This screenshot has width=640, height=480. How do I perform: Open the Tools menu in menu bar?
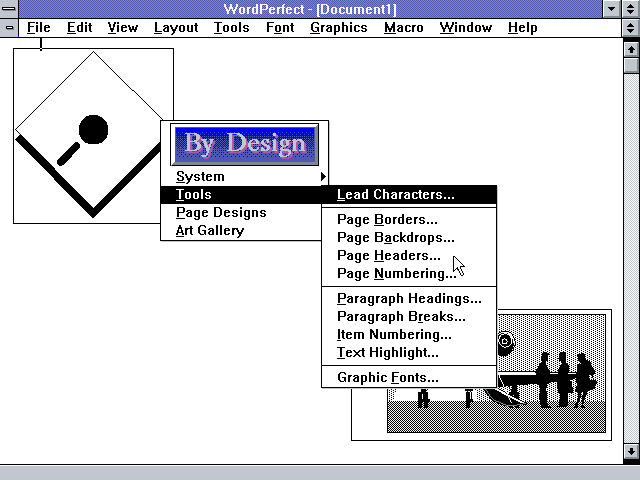[231, 28]
